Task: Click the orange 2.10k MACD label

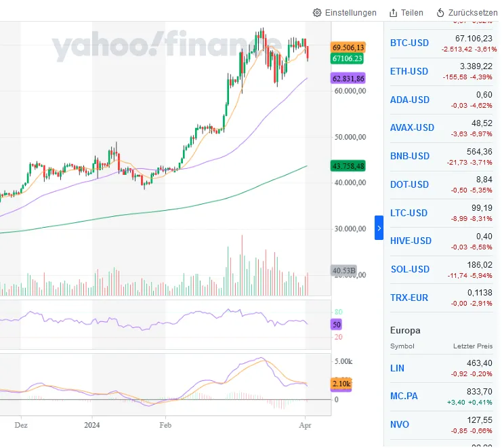Action: click(x=341, y=384)
